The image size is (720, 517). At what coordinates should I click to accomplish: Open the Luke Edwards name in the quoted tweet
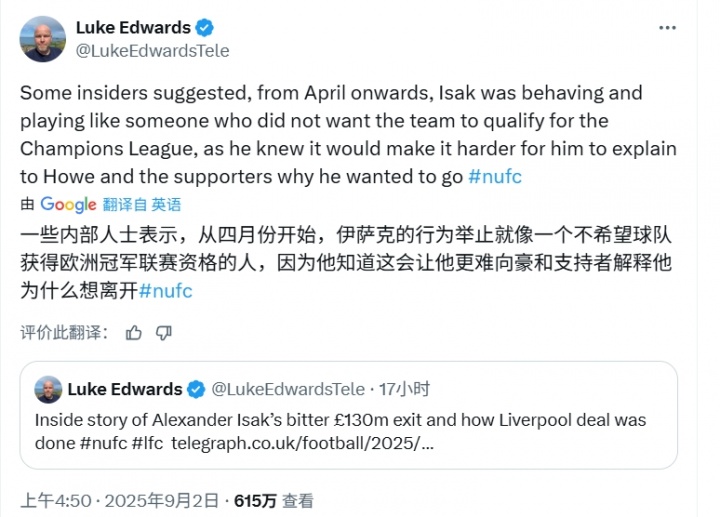(x=125, y=390)
